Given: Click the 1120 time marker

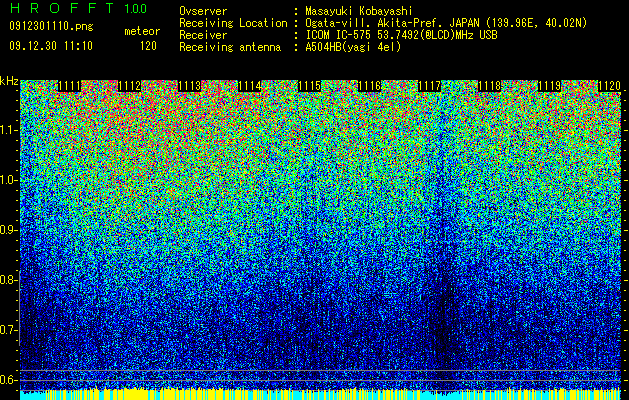Looking at the screenshot, I should (609, 86).
